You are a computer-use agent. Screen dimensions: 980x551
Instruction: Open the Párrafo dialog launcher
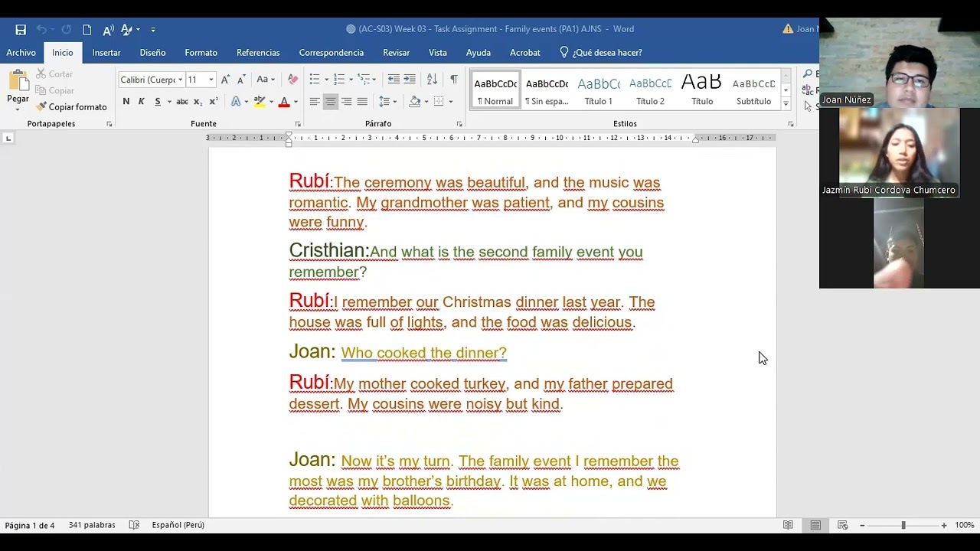[459, 124]
